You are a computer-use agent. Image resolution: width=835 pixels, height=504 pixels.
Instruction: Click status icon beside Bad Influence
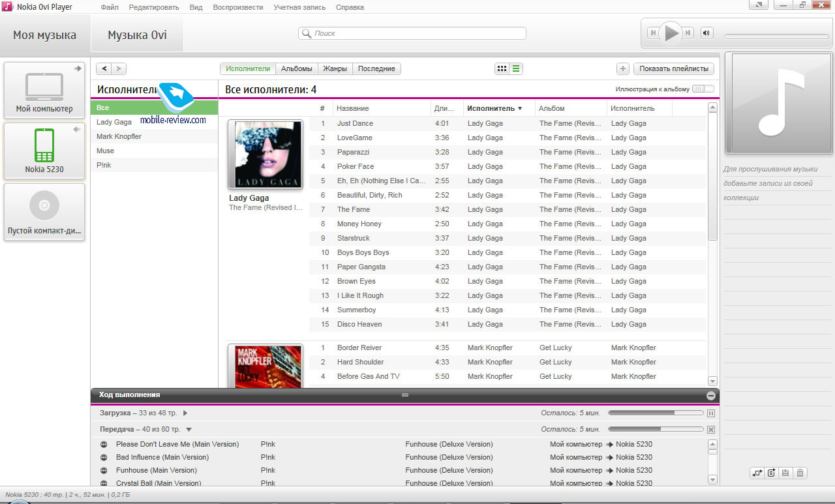tap(104, 457)
